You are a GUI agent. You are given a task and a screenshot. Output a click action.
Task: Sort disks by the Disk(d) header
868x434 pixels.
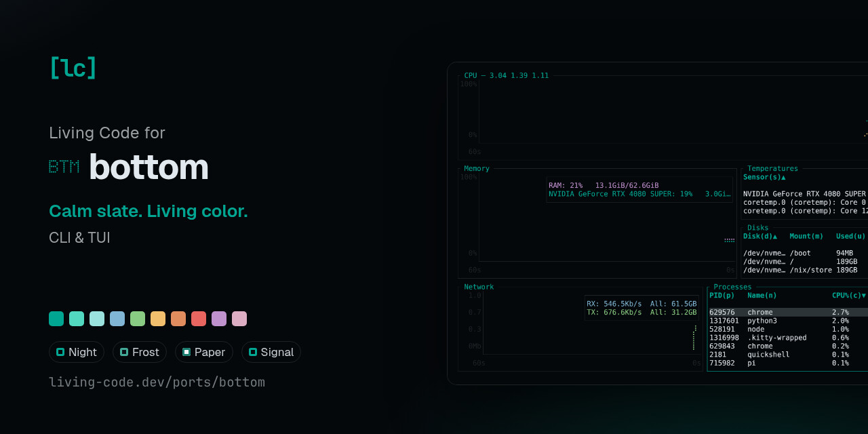coord(760,236)
